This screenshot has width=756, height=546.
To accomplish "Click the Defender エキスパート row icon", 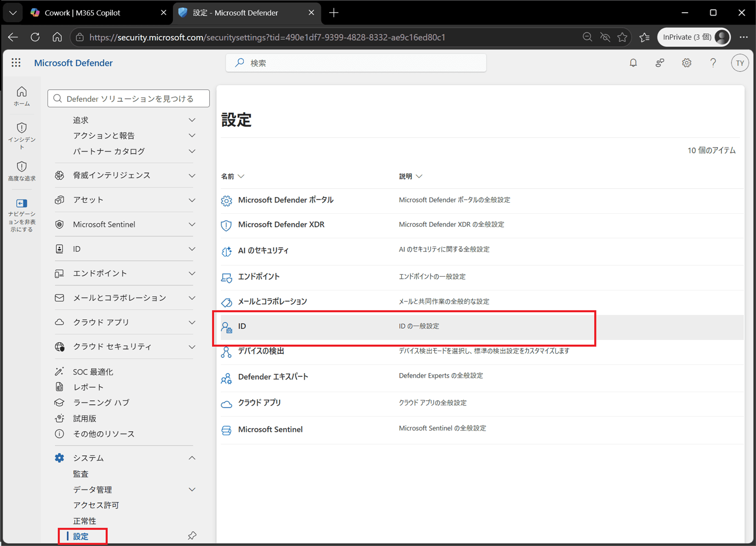I will (x=226, y=378).
